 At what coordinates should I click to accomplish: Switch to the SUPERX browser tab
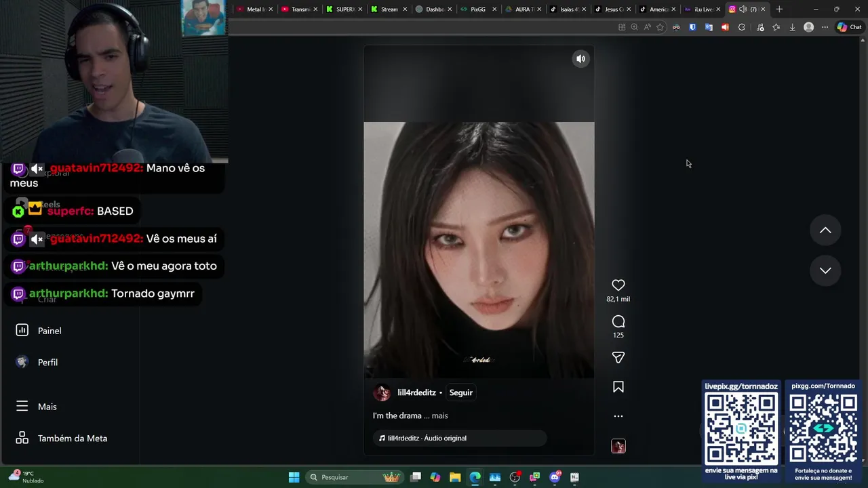344,9
